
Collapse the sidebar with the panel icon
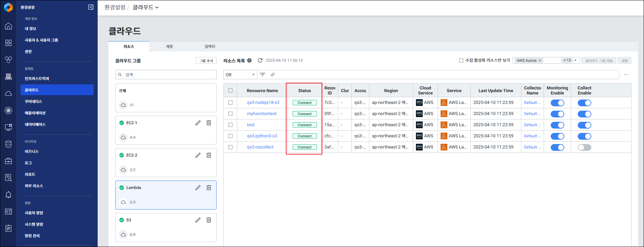[x=91, y=7]
